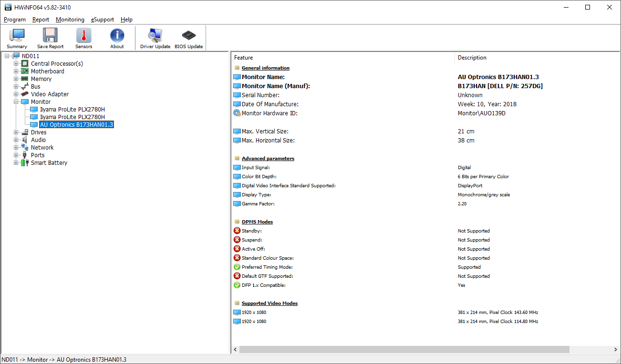Screen dimensions: 621x364
Task: Click the HWiNFO64 title bar app icon
Action: [x=8, y=7]
